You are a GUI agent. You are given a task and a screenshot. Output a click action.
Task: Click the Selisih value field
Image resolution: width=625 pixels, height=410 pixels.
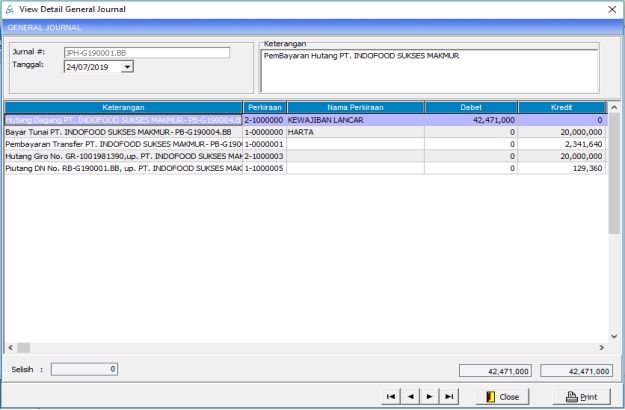(x=85, y=369)
